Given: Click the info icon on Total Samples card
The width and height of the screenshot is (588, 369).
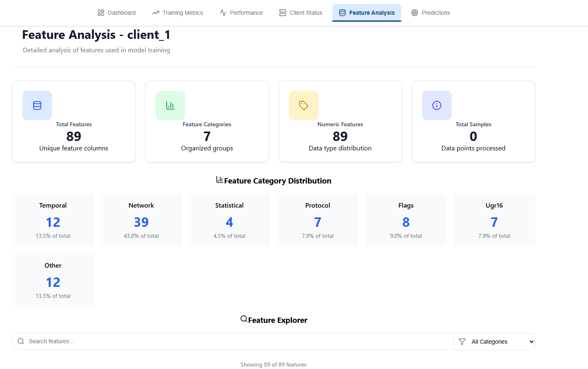Looking at the screenshot, I should pos(436,105).
